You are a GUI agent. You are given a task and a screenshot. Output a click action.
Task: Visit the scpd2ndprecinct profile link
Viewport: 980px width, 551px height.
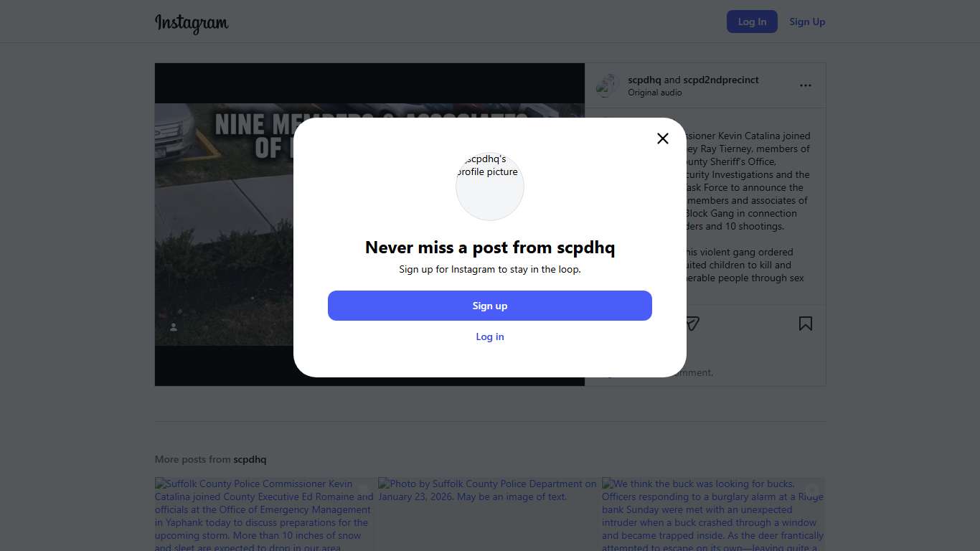[x=721, y=80]
